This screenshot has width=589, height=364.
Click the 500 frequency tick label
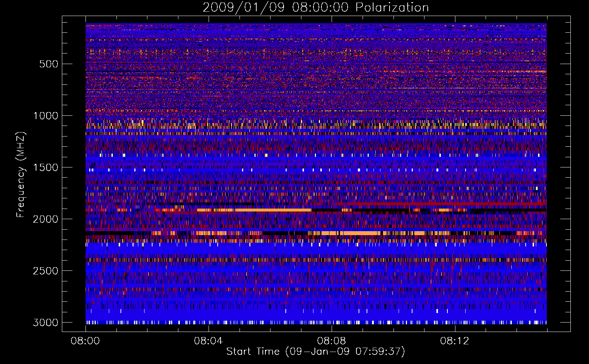pyautogui.click(x=49, y=64)
